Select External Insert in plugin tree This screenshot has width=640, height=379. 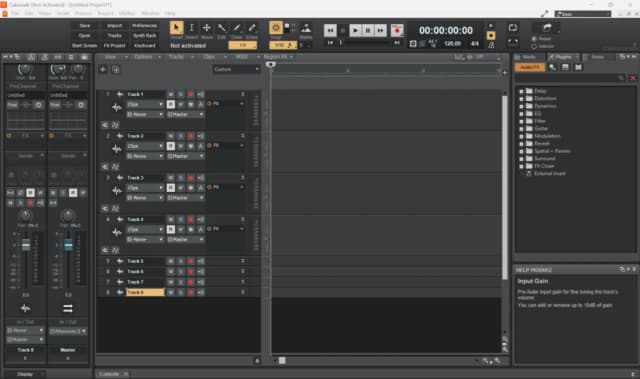point(550,174)
